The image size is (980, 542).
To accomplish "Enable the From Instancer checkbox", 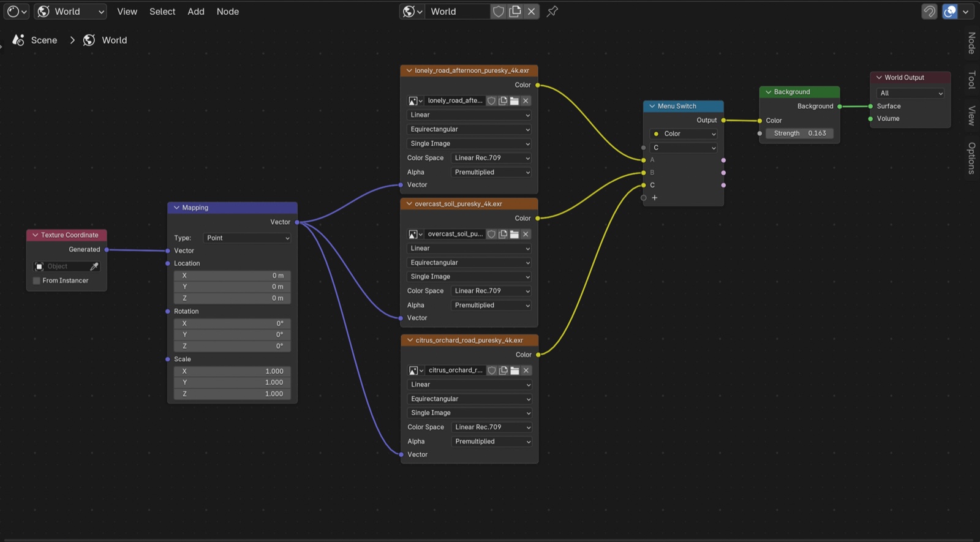I will point(37,280).
